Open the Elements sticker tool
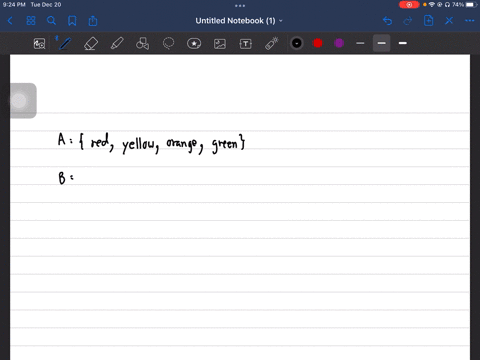The width and height of the screenshot is (480, 360). point(194,43)
